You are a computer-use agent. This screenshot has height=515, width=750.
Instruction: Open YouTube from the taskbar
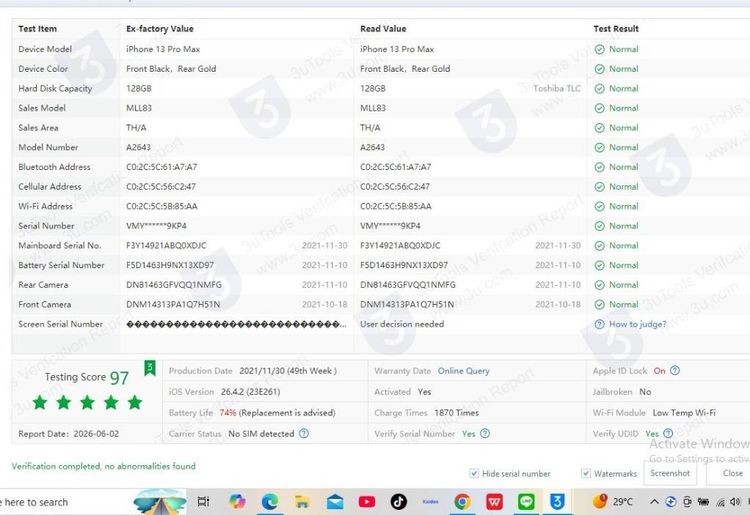point(367,502)
